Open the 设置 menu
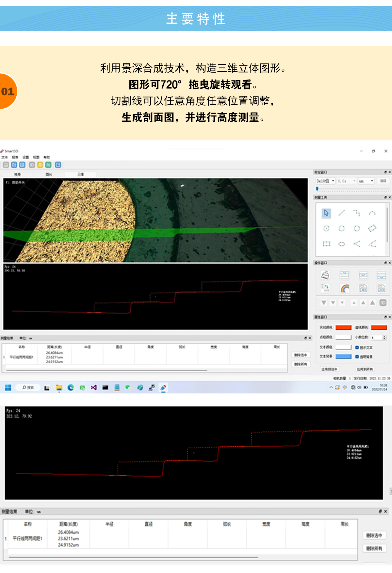 tap(25, 157)
